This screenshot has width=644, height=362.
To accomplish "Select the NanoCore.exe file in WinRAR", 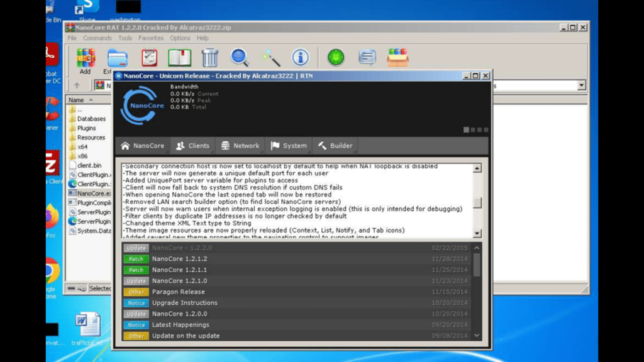I will (x=89, y=194).
